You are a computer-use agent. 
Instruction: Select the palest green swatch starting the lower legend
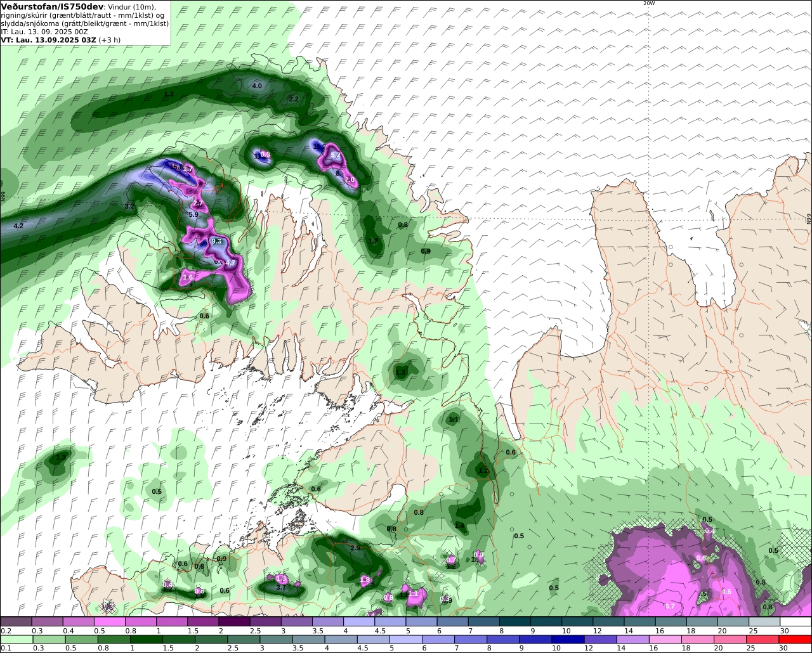[x=16, y=640]
